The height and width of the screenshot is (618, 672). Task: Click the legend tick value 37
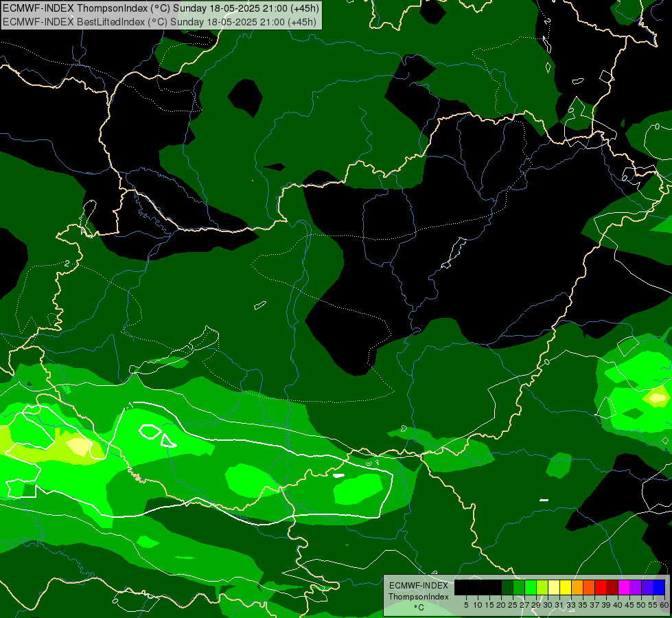(594, 605)
